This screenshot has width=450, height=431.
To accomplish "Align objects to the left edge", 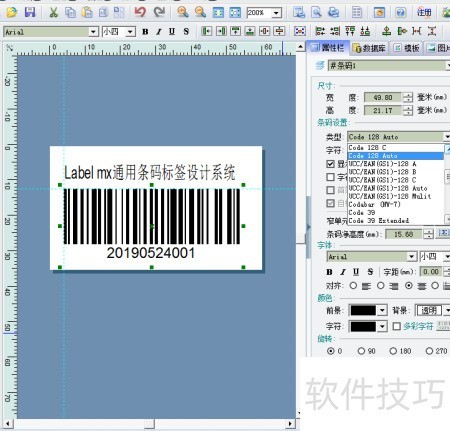I will click(206, 31).
